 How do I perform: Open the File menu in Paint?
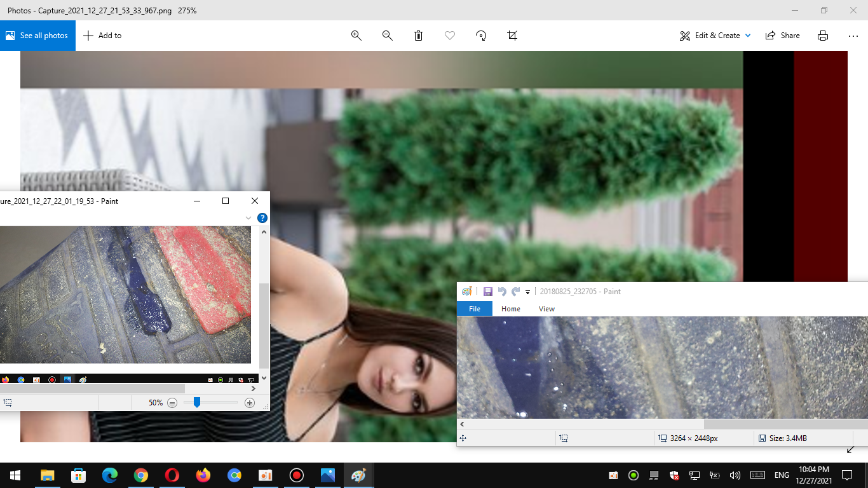click(475, 309)
